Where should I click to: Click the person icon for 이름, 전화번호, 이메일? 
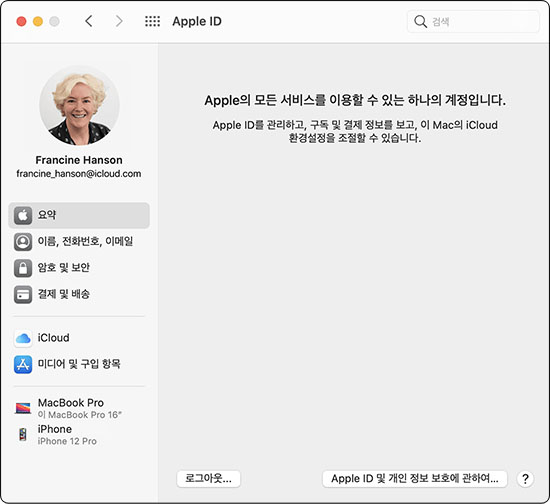[23, 242]
